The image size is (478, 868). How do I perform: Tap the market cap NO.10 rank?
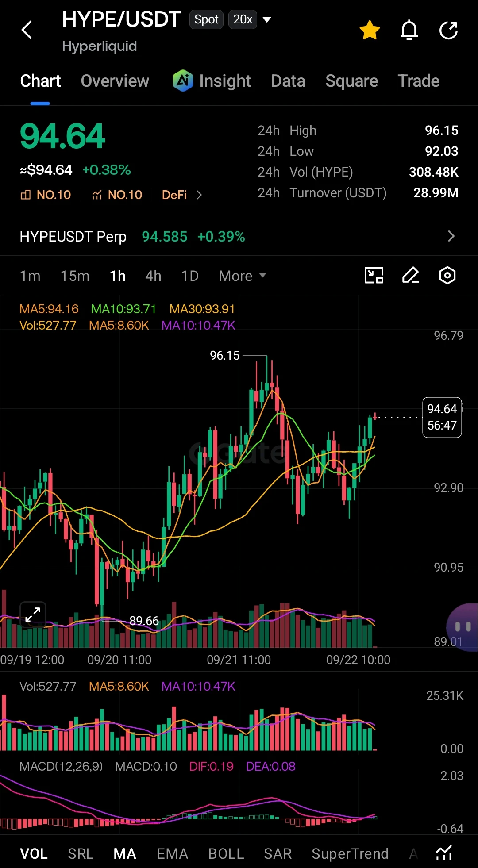46,195
